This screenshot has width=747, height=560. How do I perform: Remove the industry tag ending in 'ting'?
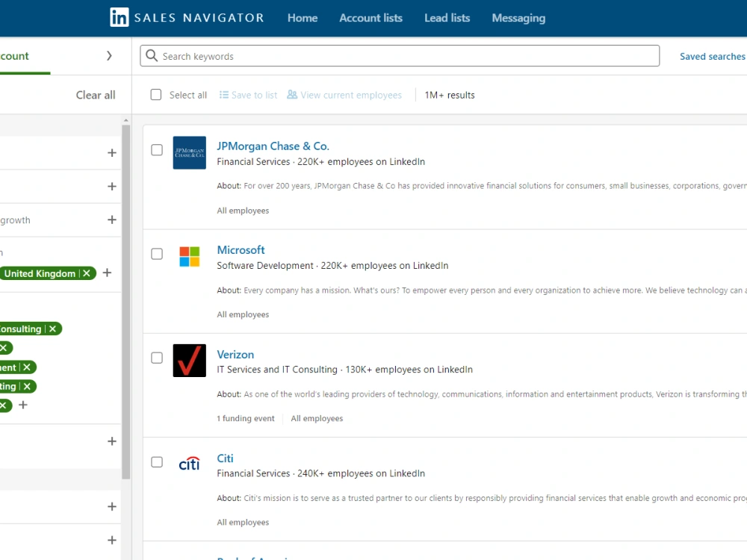[27, 386]
